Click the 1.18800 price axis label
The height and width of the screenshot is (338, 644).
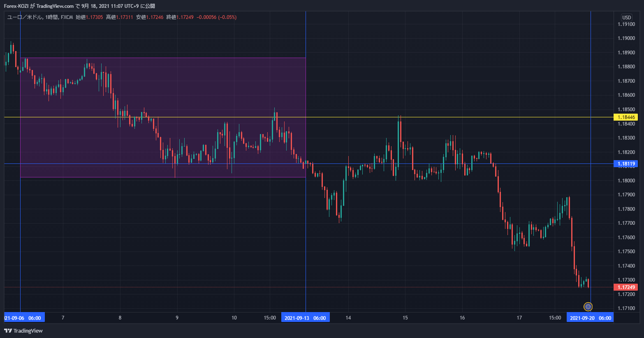click(x=626, y=67)
